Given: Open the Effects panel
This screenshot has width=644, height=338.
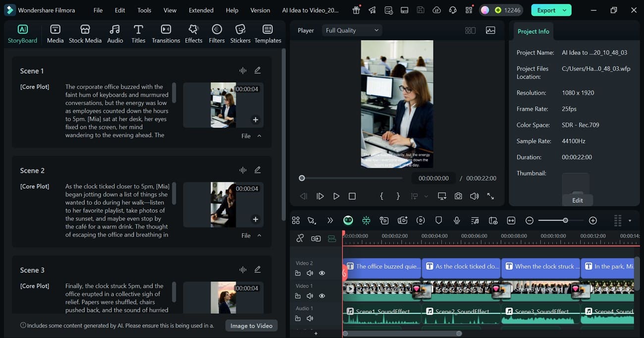Looking at the screenshot, I should pos(193,33).
